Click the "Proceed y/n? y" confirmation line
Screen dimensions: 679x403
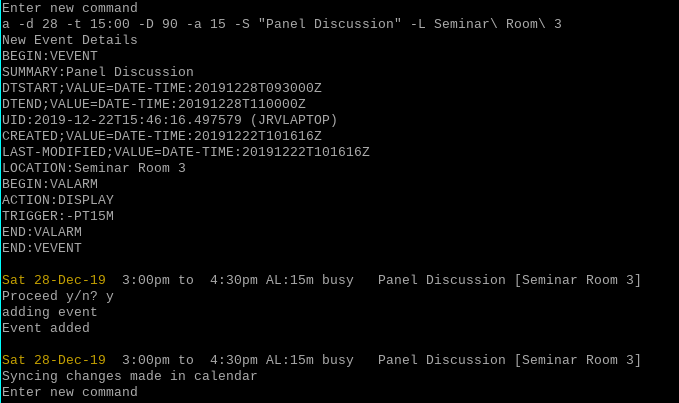point(58,296)
